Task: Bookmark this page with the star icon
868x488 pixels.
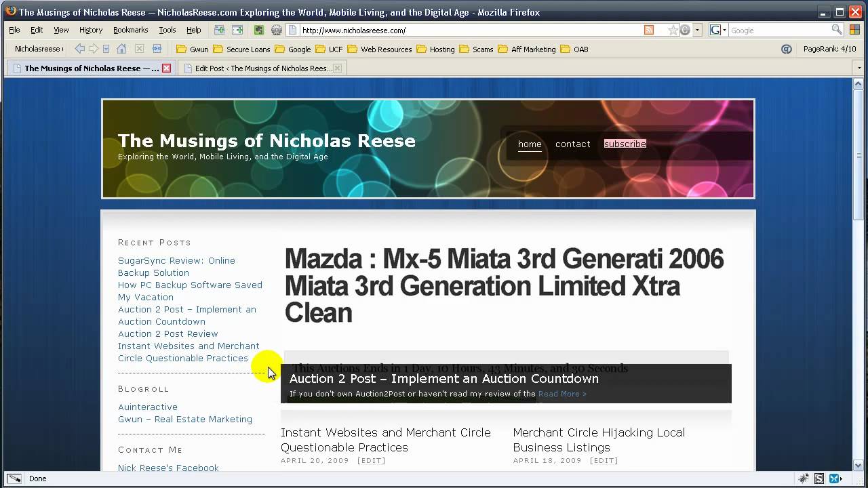Action: pyautogui.click(x=673, y=30)
